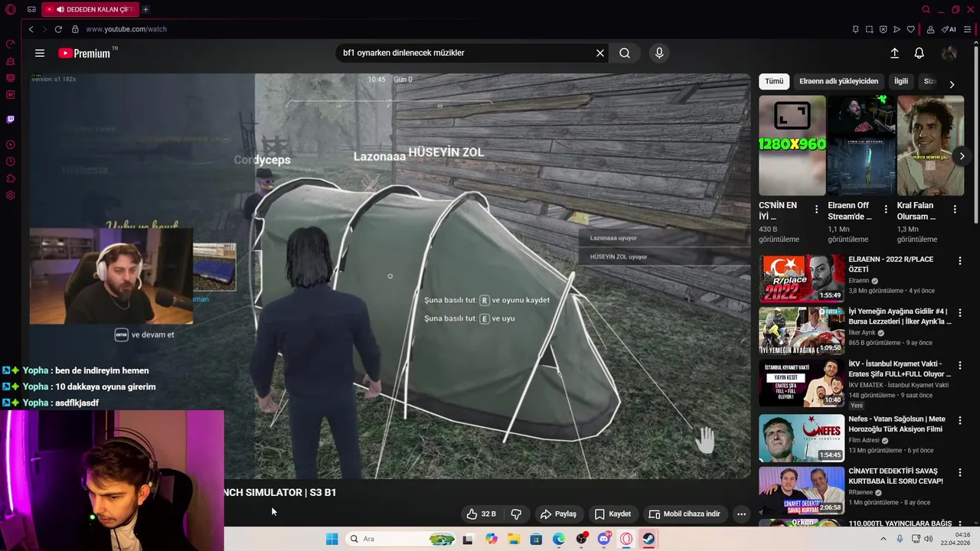The height and width of the screenshot is (551, 980).
Task: Open the YouTube account avatar menu
Action: (x=949, y=53)
